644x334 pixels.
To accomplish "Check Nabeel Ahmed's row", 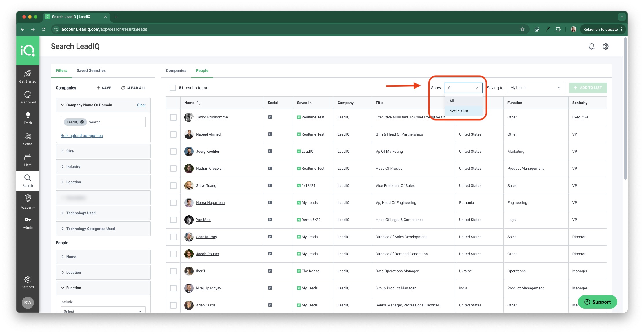I will [173, 134].
